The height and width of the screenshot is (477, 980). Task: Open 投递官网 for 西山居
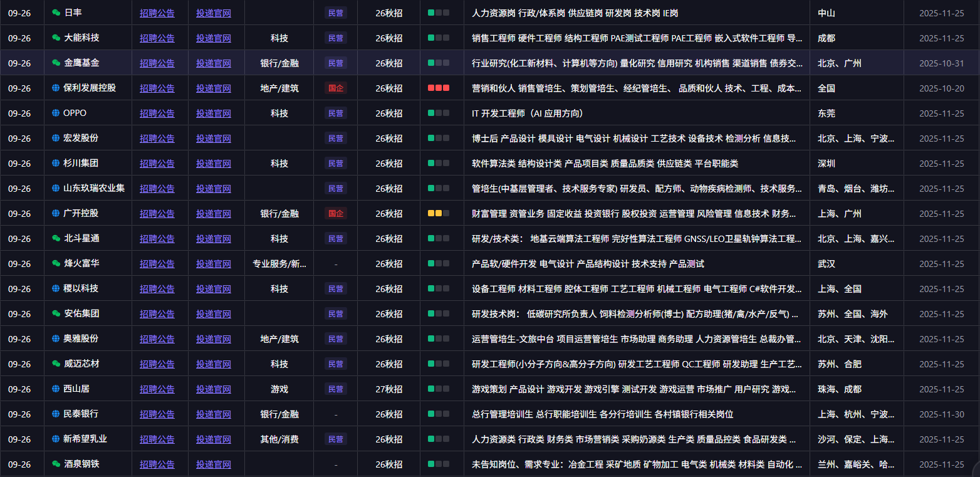(214, 389)
